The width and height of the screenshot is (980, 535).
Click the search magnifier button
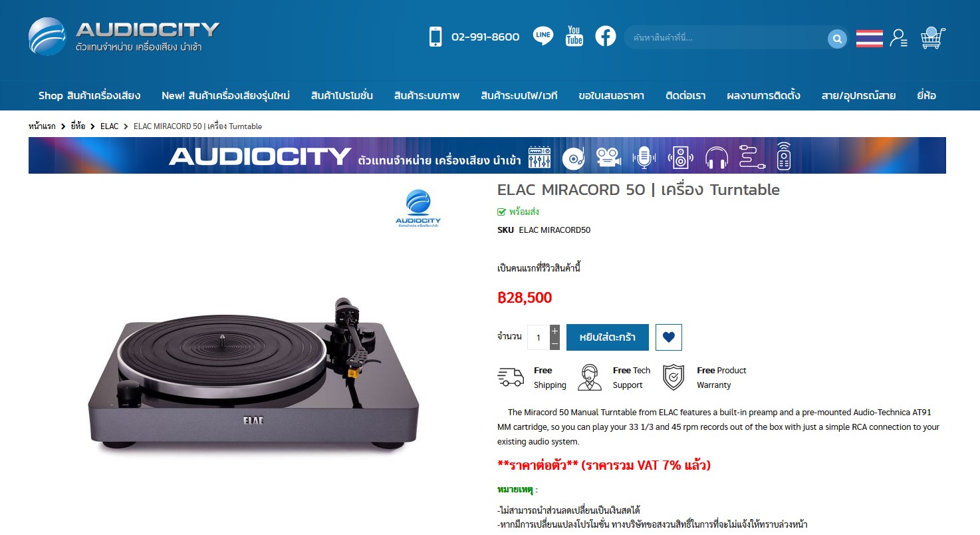tap(837, 38)
